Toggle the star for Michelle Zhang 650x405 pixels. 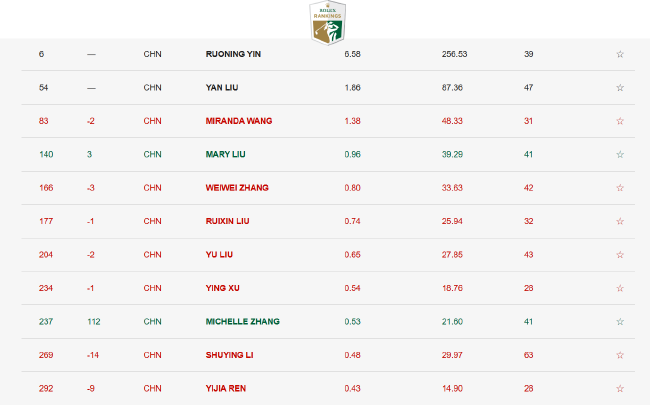620,322
